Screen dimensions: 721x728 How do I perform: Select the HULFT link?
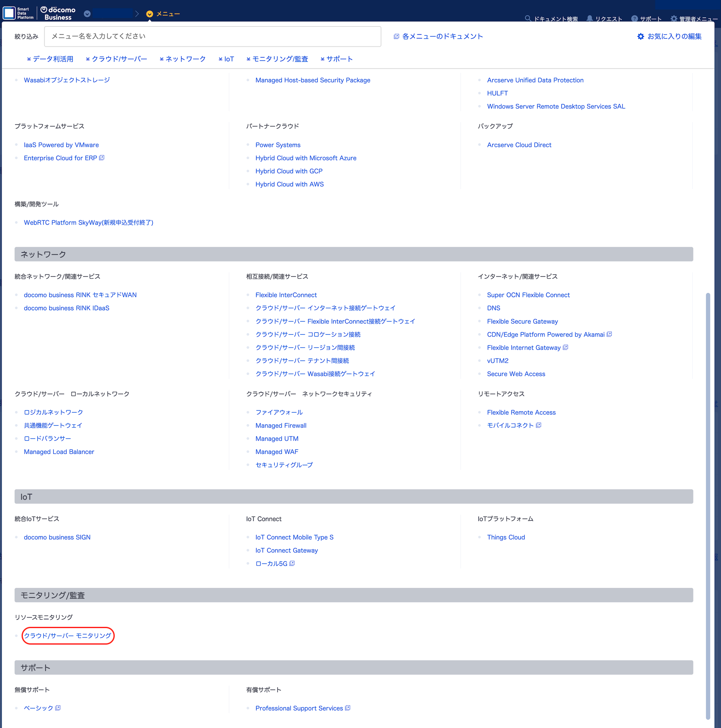(x=497, y=93)
